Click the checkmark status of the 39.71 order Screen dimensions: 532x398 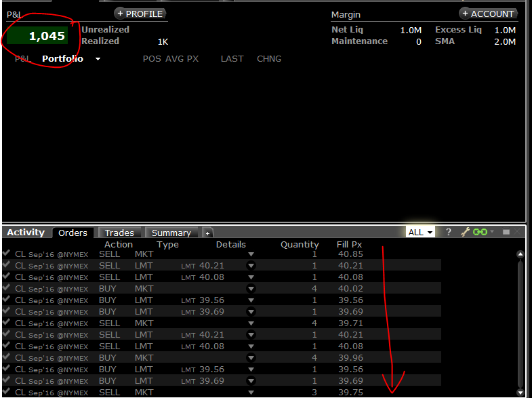(6, 322)
